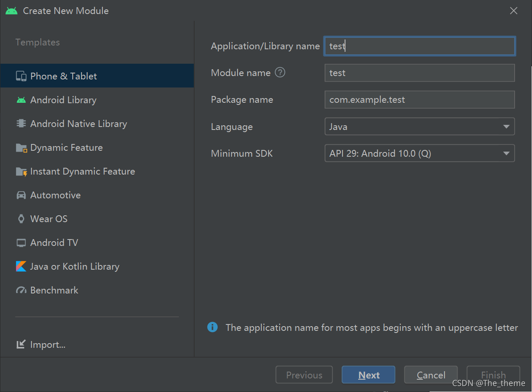
Task: Click the Wear OS watch icon
Action: point(21,219)
